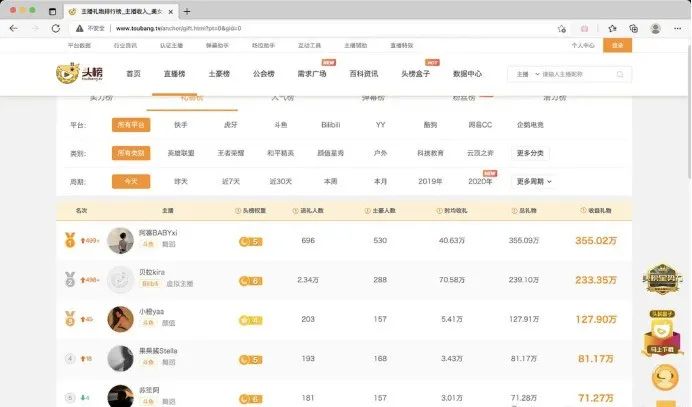
Task: Select the 快手 platform filter
Action: (180, 125)
